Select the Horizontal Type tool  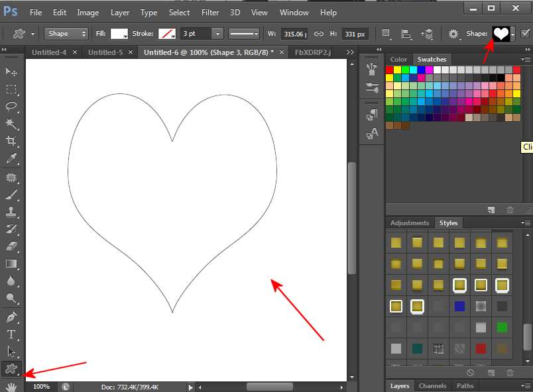(x=11, y=334)
